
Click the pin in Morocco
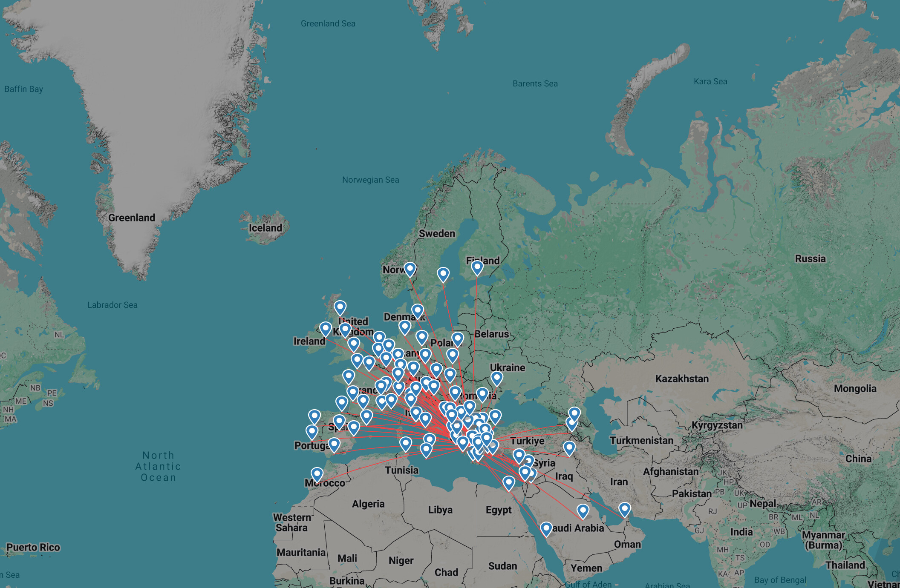tap(317, 474)
